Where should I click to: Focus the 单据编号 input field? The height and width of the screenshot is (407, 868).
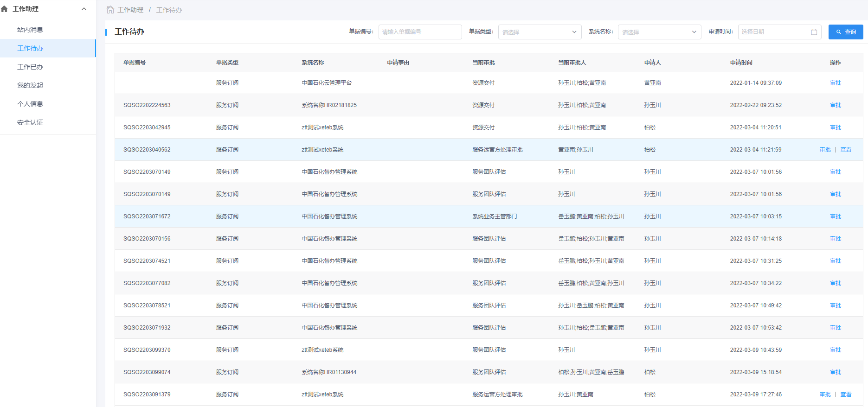pyautogui.click(x=420, y=32)
